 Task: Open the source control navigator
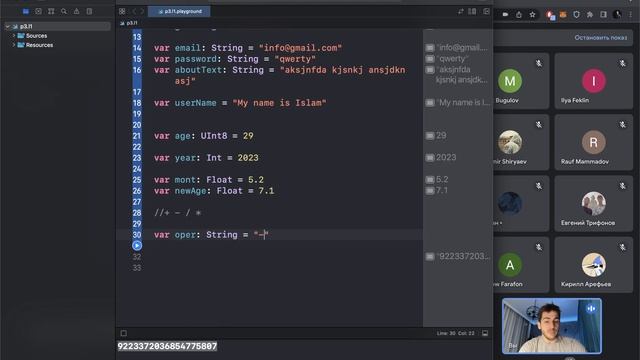pos(38,11)
